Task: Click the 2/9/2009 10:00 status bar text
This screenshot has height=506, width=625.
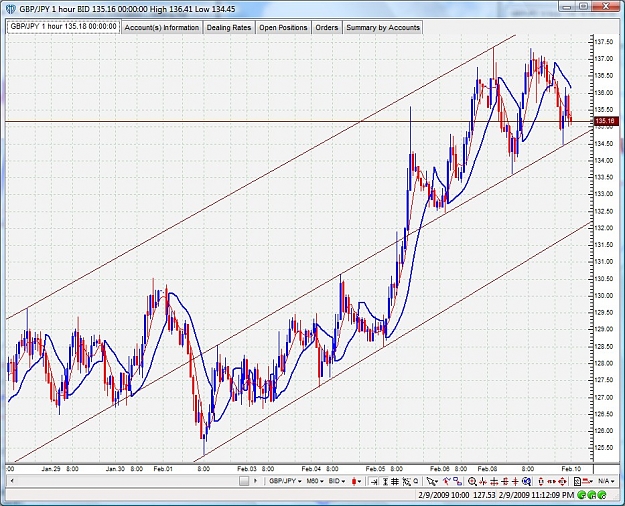Action: click(x=444, y=495)
